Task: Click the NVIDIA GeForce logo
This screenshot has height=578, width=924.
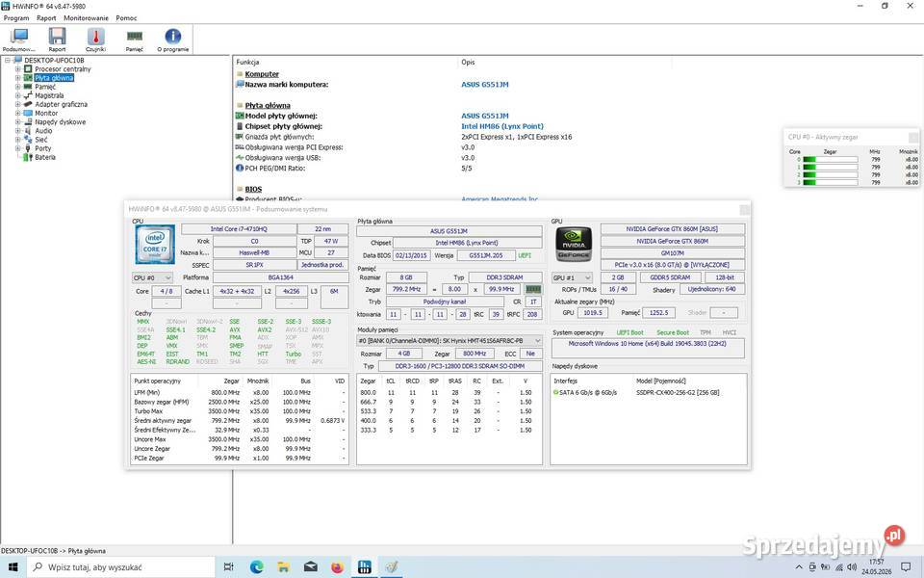Action: point(574,244)
